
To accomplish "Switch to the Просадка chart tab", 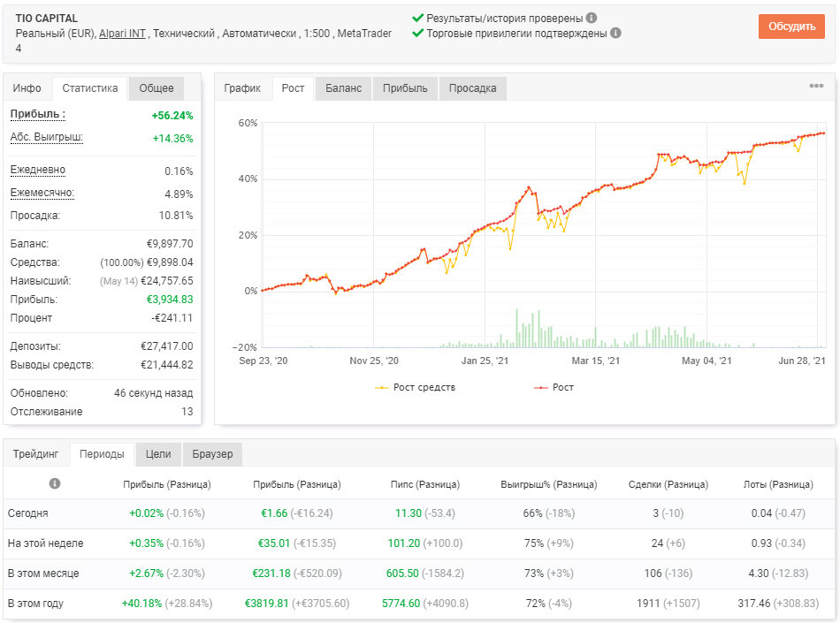I will pos(472,88).
